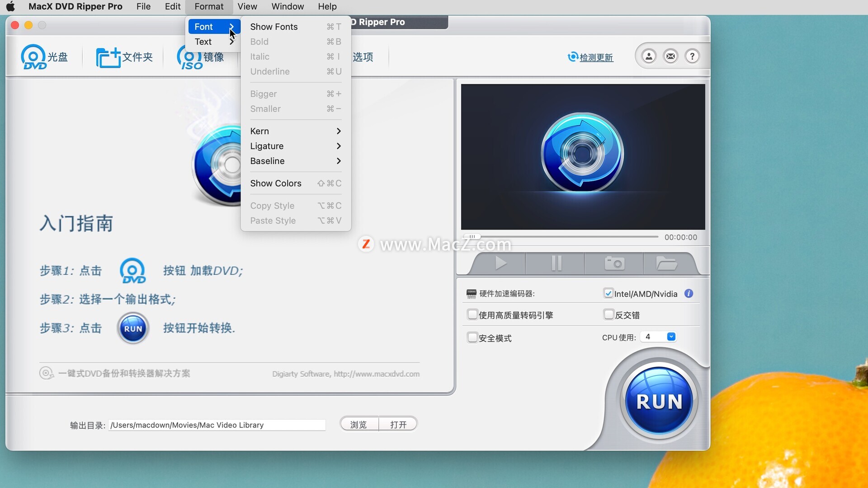Viewport: 868px width, 488px height.
Task: Enable deinterlacing checkbox (反交错)
Action: [x=609, y=314]
